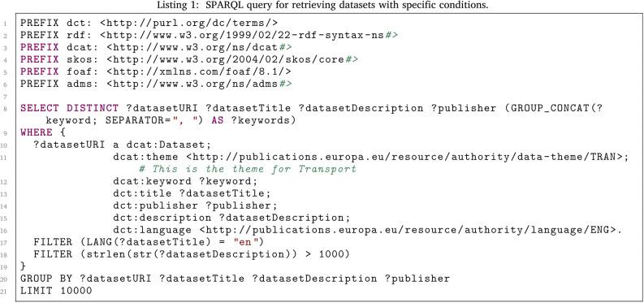The width and height of the screenshot is (644, 303).
Task: Click the DISTINCT keyword
Action: [x=93, y=108]
